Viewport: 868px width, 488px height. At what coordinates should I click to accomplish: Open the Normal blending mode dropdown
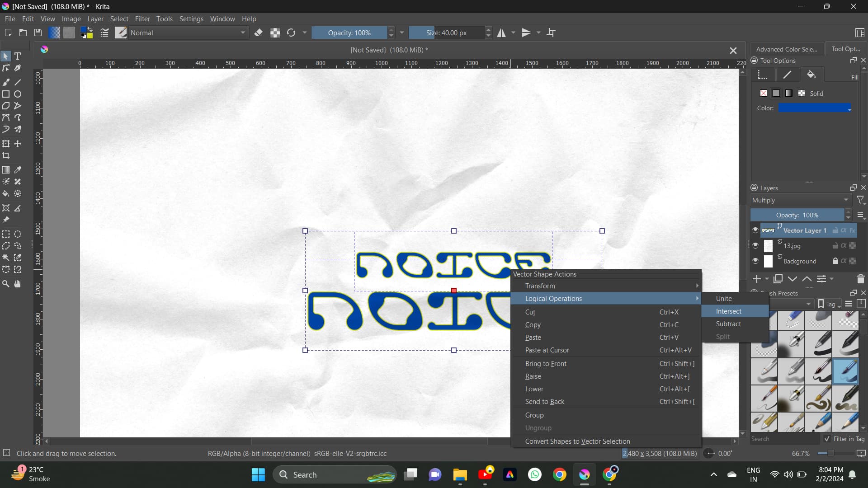pos(188,33)
